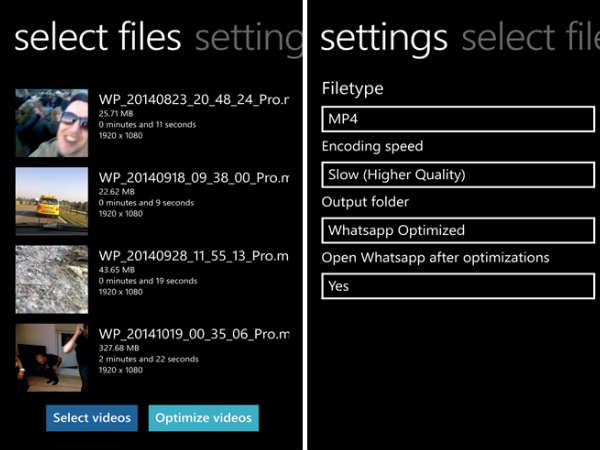This screenshot has height=450, width=600.
Task: Choose the WP_20141019_00_35_06_Pro filename
Action: point(194,334)
